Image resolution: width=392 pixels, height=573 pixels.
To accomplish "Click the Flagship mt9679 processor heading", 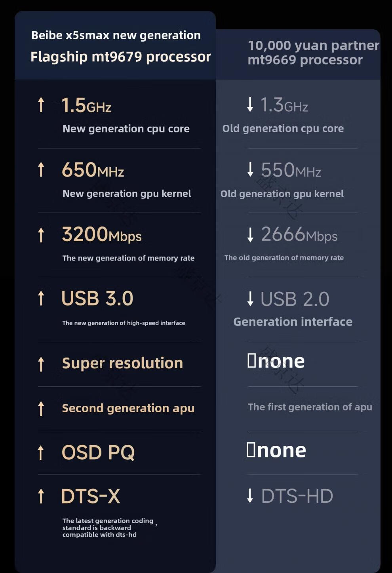I will pyautogui.click(x=121, y=57).
